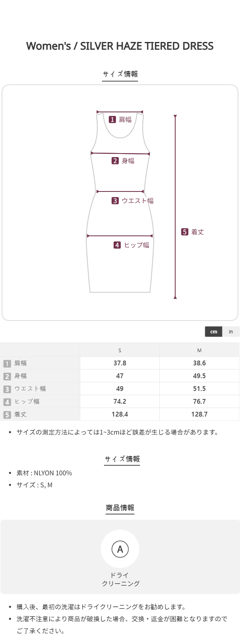Viewport: 240px width, 644px height.
Task: Click the number 2 badge beside 身幅 in diagram
Action: [x=115, y=161]
